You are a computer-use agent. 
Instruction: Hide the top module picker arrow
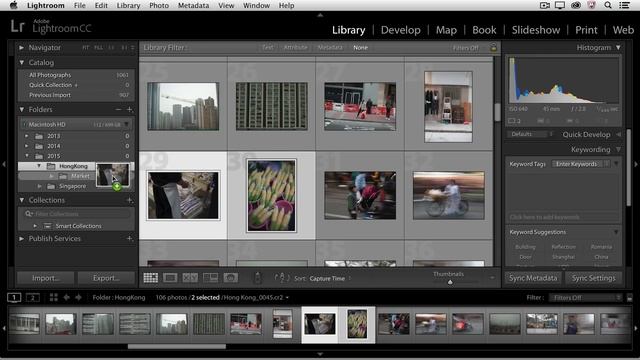coord(320,15)
